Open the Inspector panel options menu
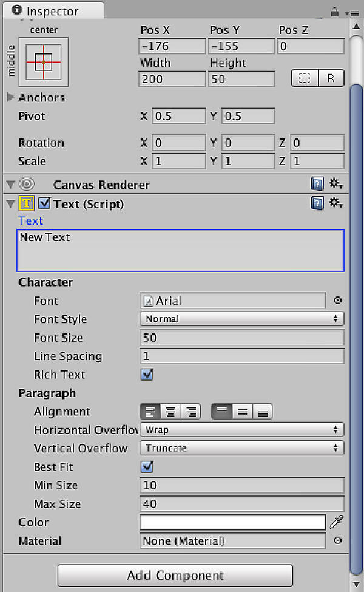The height and width of the screenshot is (592, 364). tap(351, 12)
